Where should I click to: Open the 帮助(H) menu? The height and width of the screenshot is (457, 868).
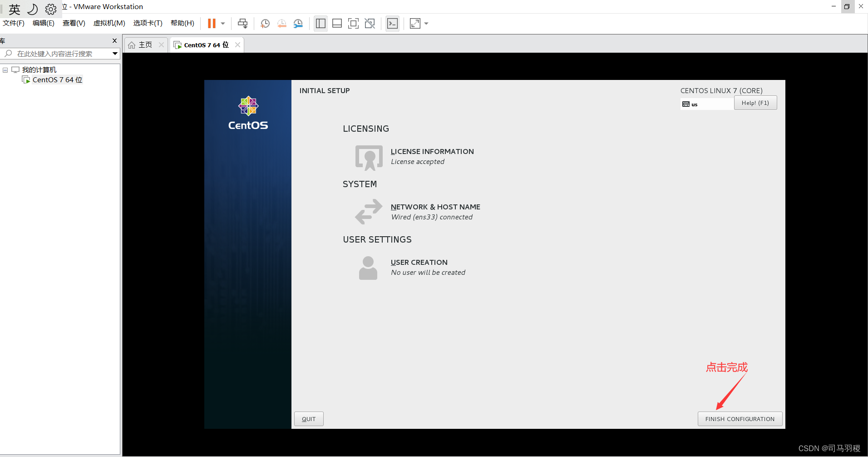pyautogui.click(x=182, y=23)
